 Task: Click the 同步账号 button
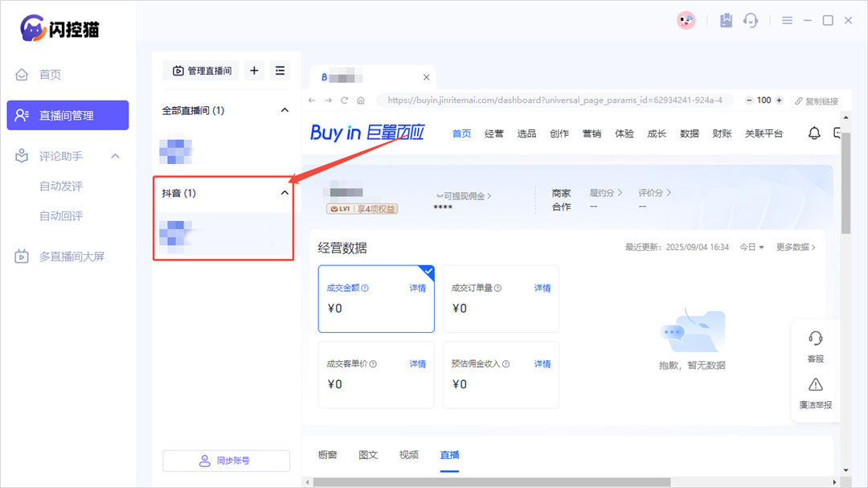(x=226, y=460)
